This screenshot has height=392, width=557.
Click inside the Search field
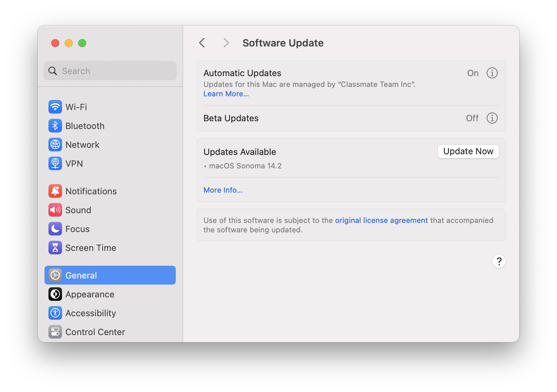[110, 71]
